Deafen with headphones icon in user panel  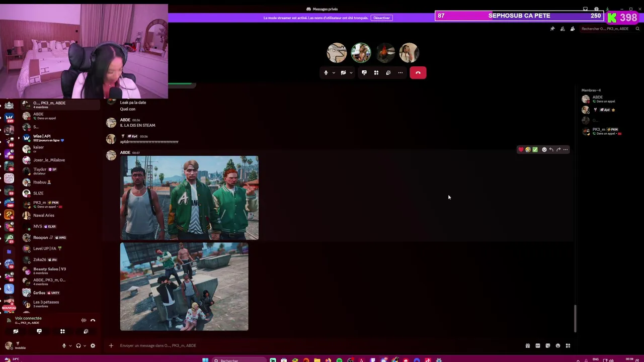click(78, 345)
